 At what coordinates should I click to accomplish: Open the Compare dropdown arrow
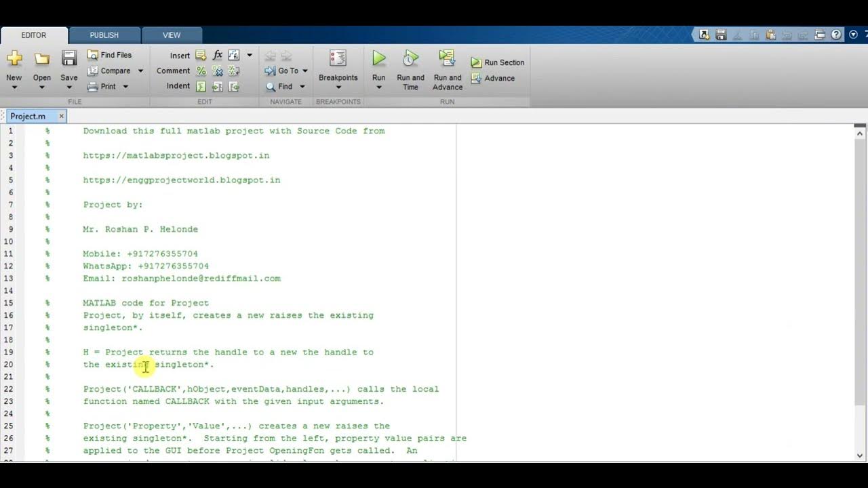(x=140, y=70)
